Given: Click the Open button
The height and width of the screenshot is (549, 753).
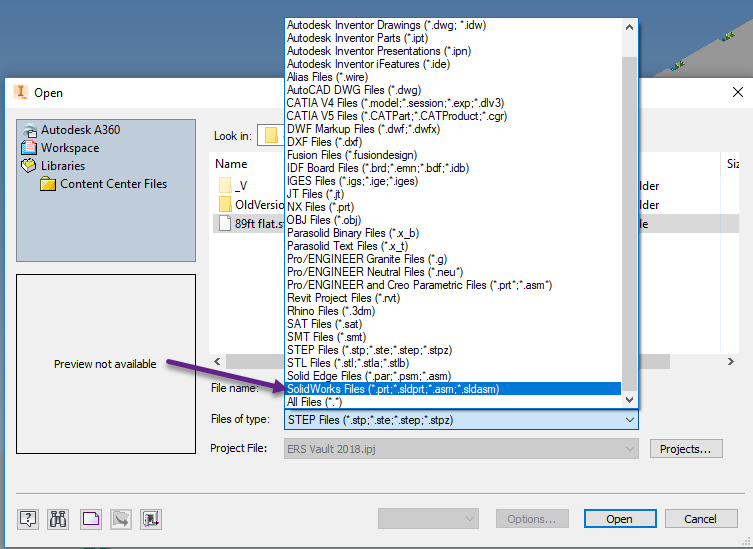Looking at the screenshot, I should pyautogui.click(x=620, y=519).
